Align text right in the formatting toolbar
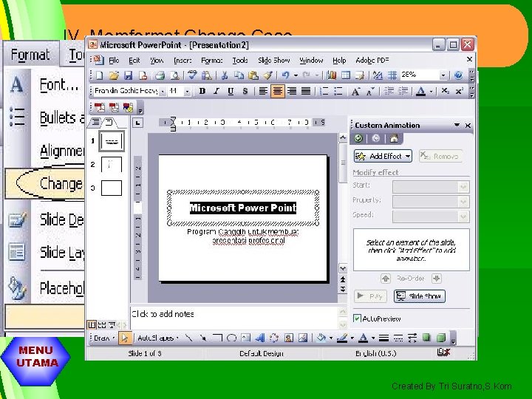Viewport: 532px width, 399px height. (292, 91)
